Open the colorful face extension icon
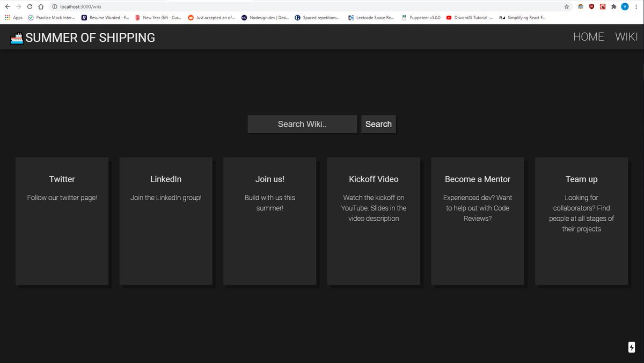This screenshot has width=644, height=363. coord(581,6)
